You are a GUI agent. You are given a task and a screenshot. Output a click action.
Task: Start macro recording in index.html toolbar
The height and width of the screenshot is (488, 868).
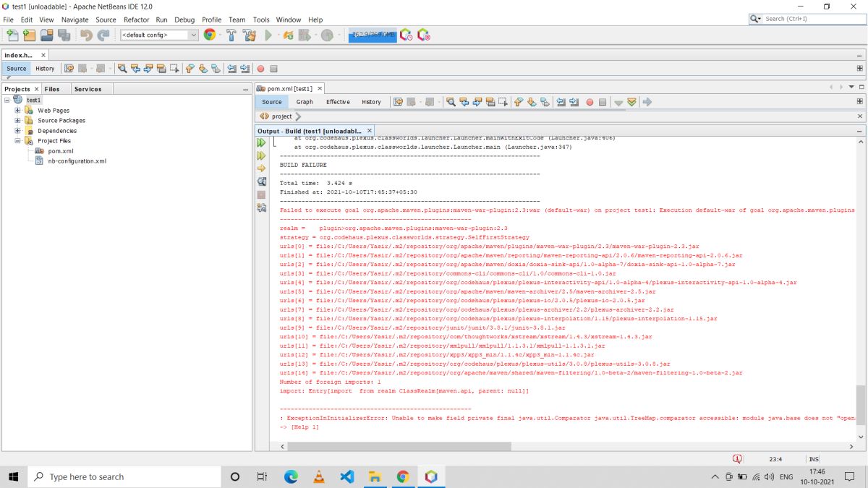260,69
